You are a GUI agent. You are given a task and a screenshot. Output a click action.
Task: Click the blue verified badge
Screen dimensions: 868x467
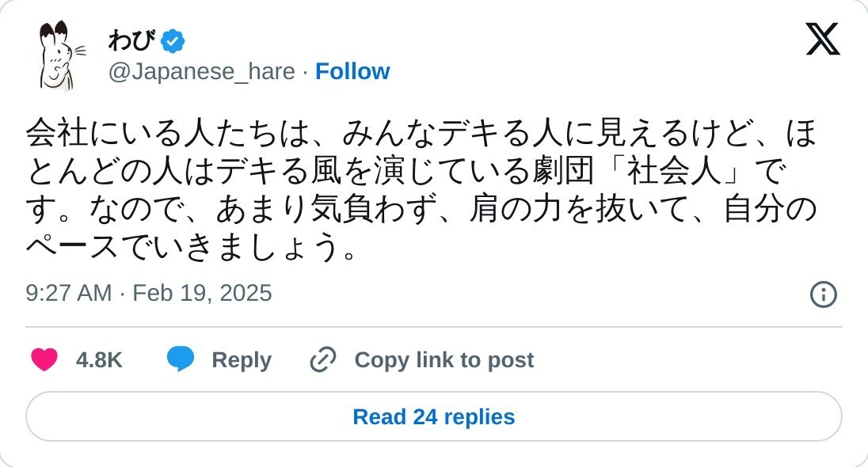[173, 40]
